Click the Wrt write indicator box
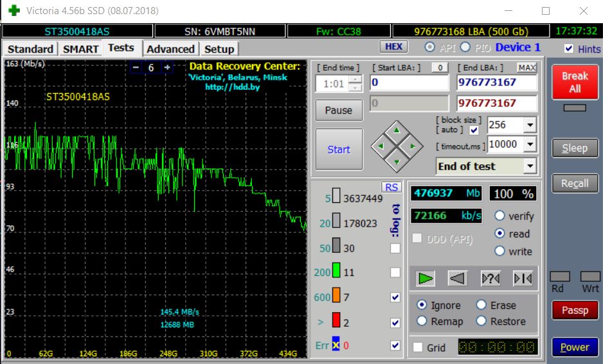The image size is (603, 364). point(590,277)
